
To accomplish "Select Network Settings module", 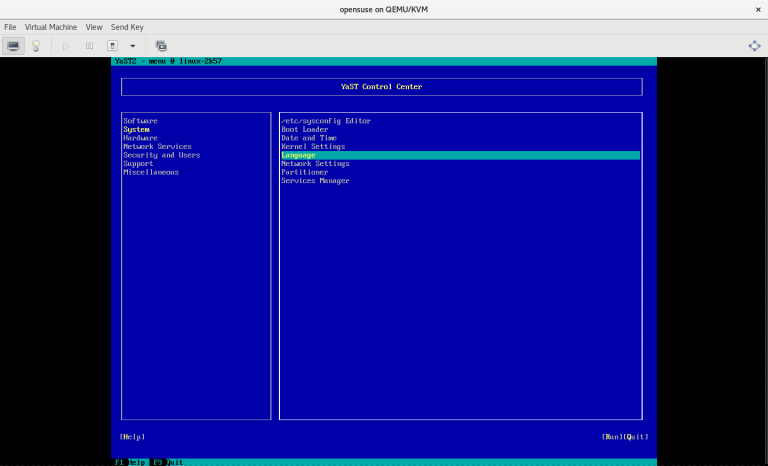I will 315,164.
